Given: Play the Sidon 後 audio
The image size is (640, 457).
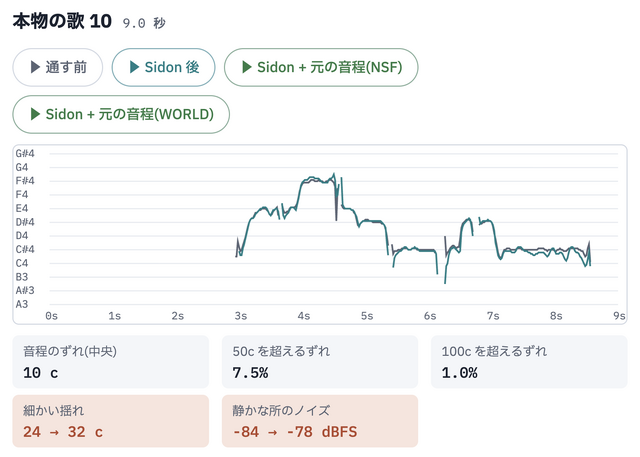Looking at the screenshot, I should click(163, 67).
